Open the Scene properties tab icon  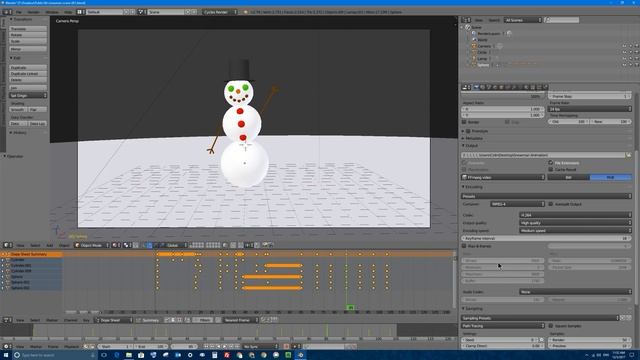[489, 87]
